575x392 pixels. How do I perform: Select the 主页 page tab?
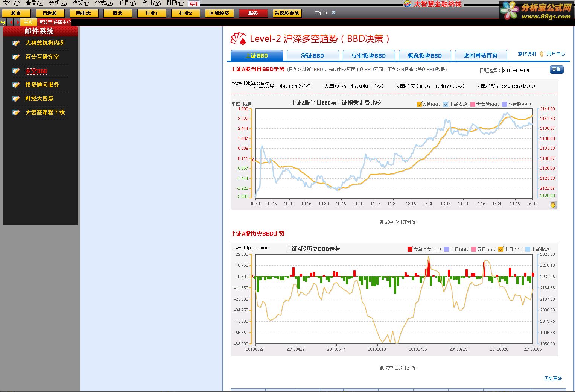click(28, 22)
